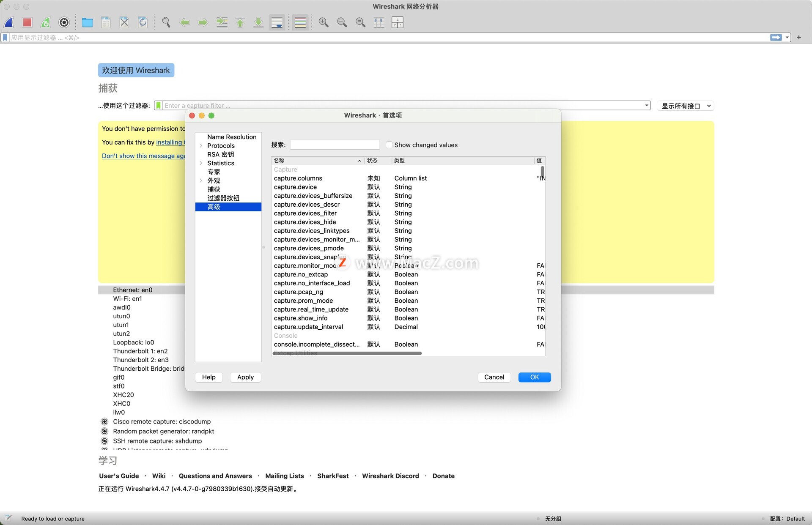
Task: Check Show changed values checkbox
Action: click(389, 145)
